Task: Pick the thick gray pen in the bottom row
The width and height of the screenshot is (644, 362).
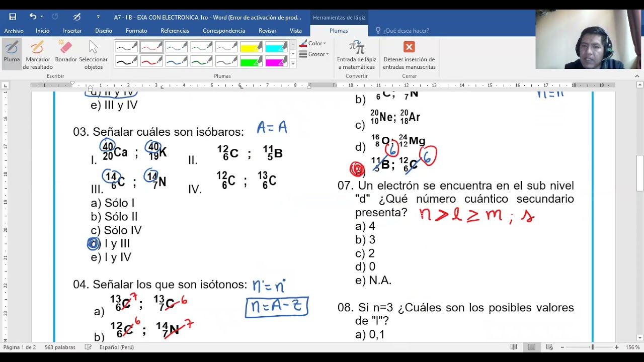Action: tap(226, 61)
